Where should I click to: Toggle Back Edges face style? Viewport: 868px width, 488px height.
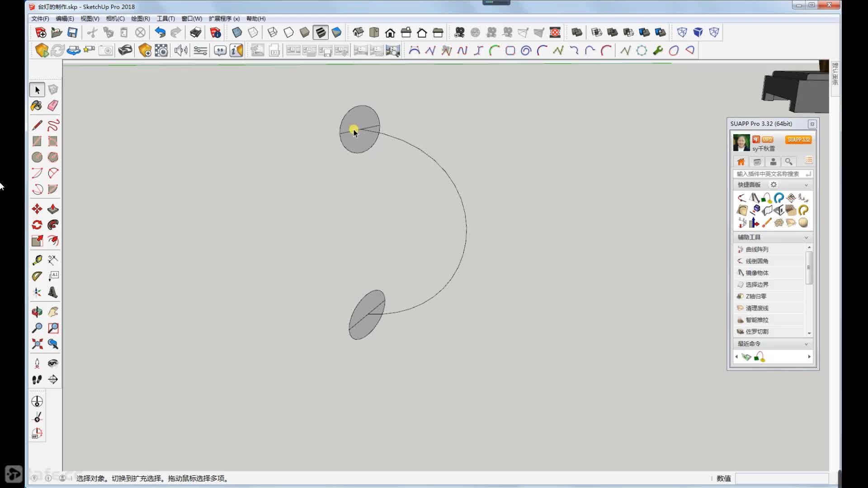point(253,33)
